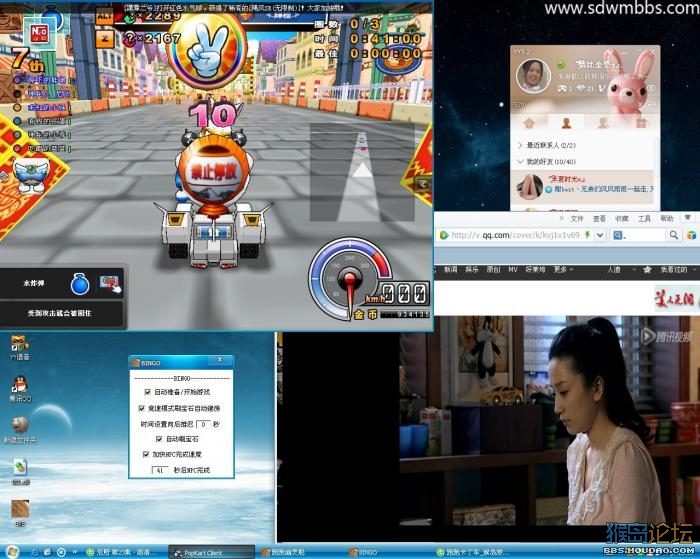Expand the quick launch overflow chevron

point(75,552)
